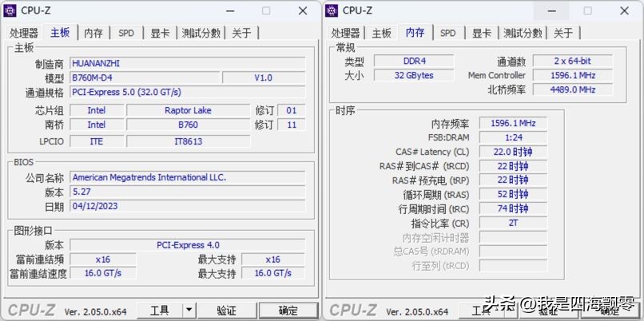Screen dimensions: 644x321
Task: Click 验证 button in left window
Action: coord(226,310)
